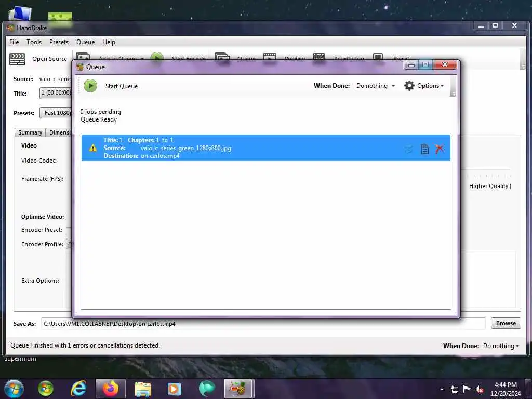Select the queue job vaio_c_series_green_1280x800.jpg
532x399 pixels.
click(266, 148)
